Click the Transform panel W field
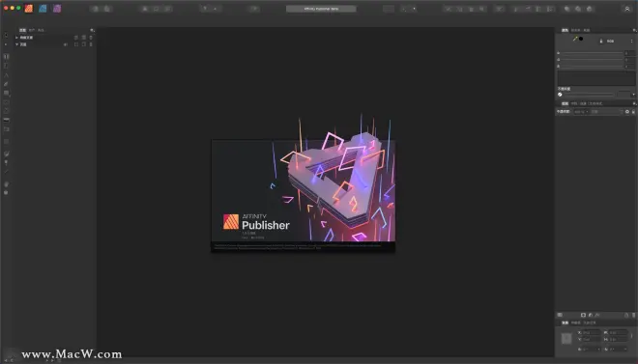The width and height of the screenshot is (638, 364). (x=619, y=333)
